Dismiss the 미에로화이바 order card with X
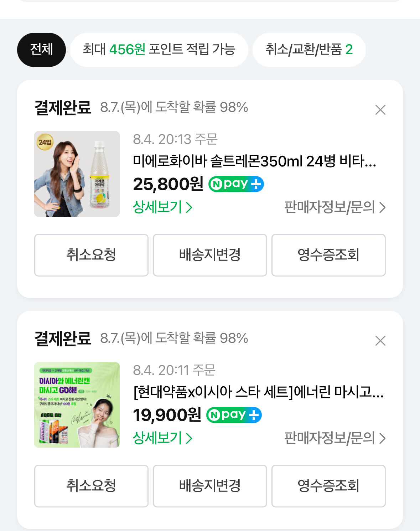Viewport: 420px width, 531px height. point(380,110)
